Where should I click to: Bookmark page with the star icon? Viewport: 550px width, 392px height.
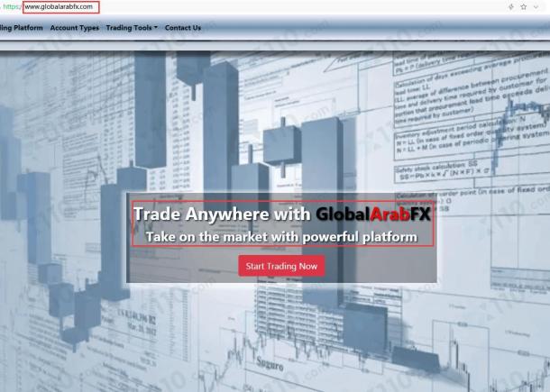point(523,6)
